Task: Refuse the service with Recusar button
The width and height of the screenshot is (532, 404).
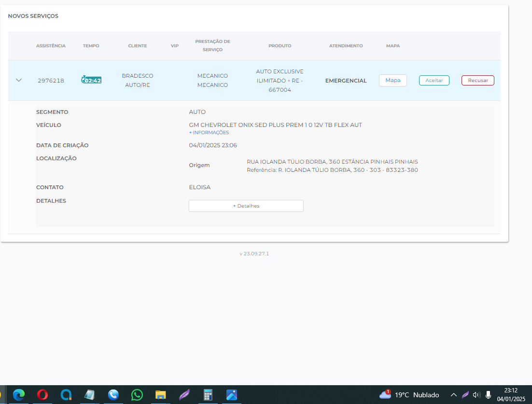Action: tap(477, 81)
